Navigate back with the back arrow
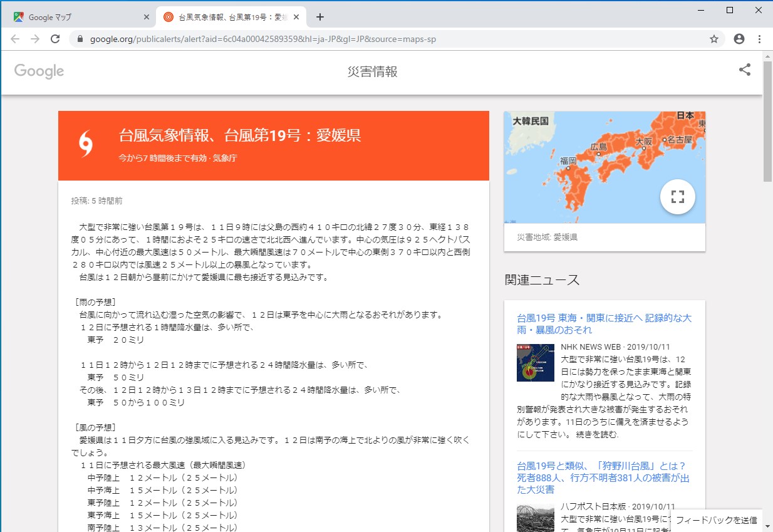The height and width of the screenshot is (532, 773). pyautogui.click(x=15, y=38)
